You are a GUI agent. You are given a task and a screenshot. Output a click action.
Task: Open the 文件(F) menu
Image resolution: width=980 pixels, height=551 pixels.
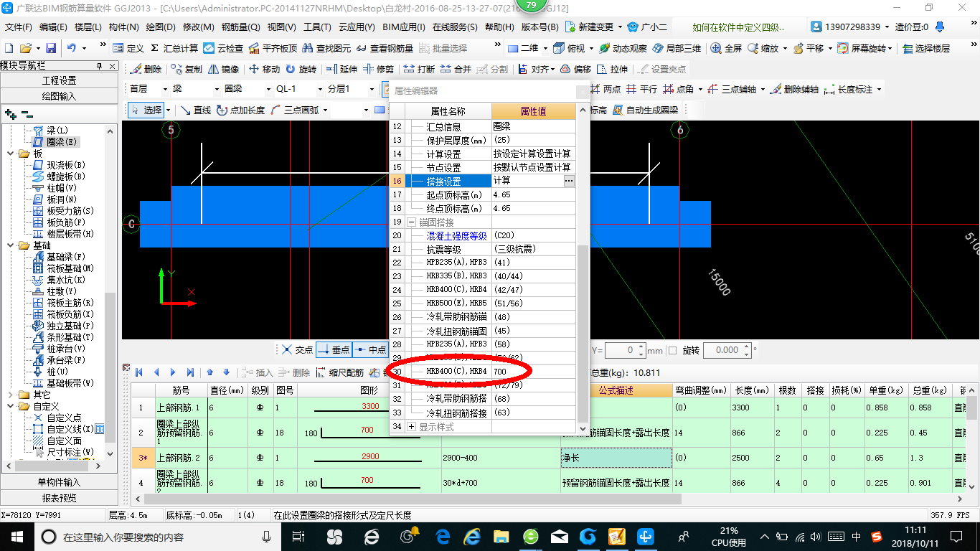coord(19,27)
